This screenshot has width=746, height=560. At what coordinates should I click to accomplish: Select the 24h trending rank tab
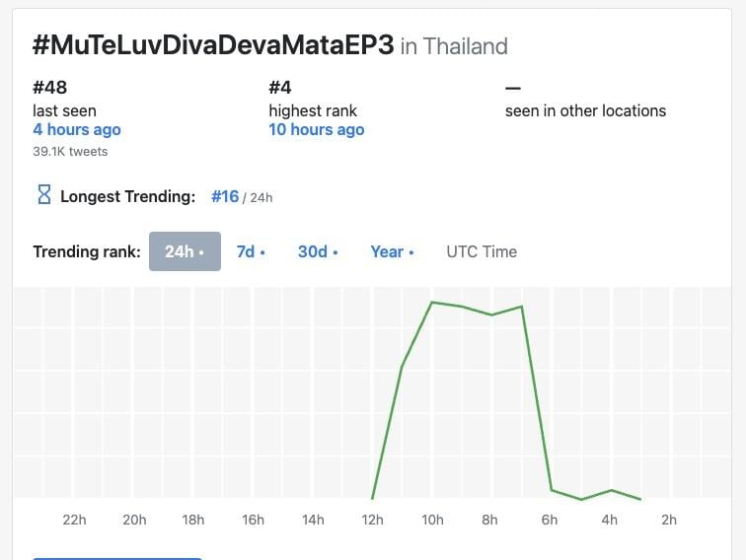(185, 251)
